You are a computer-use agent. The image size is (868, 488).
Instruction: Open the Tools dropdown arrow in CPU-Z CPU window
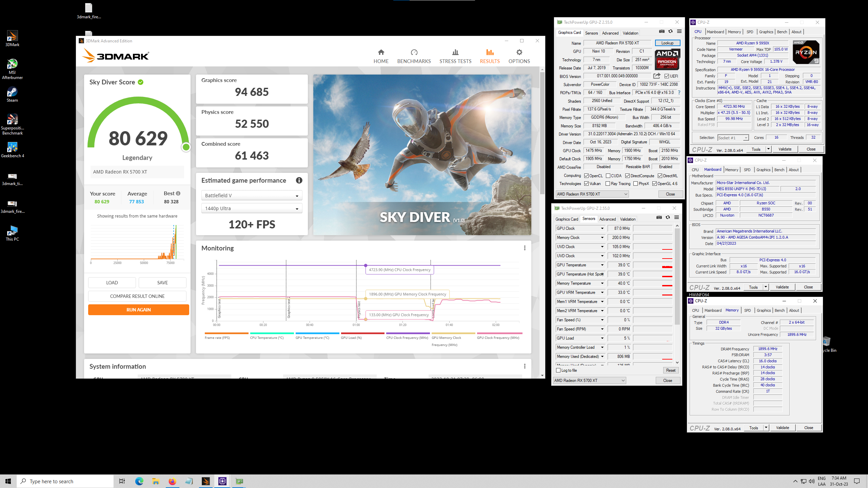click(768, 149)
